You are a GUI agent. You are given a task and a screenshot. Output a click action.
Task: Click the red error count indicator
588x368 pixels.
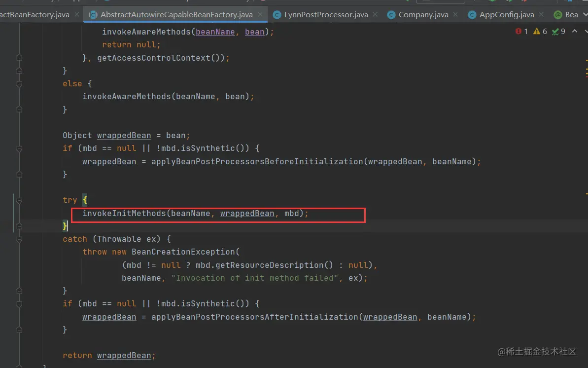tap(521, 32)
